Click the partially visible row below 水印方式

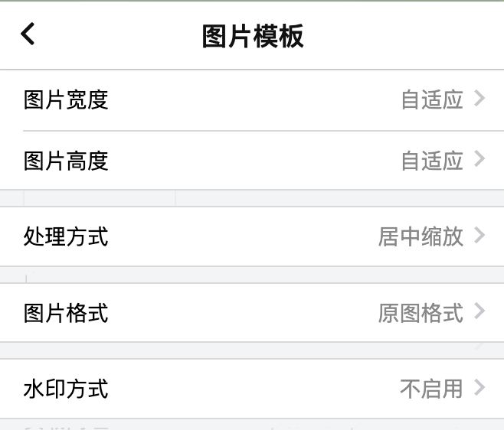(252, 425)
